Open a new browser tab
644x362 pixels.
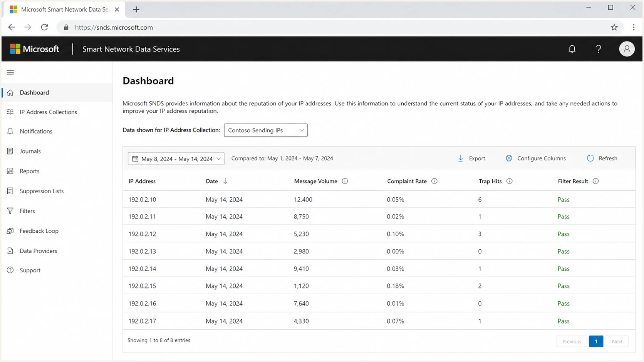click(x=136, y=10)
